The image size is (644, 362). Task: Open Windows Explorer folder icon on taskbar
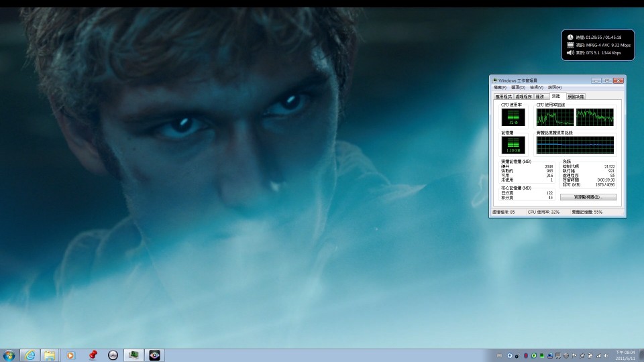click(x=49, y=355)
